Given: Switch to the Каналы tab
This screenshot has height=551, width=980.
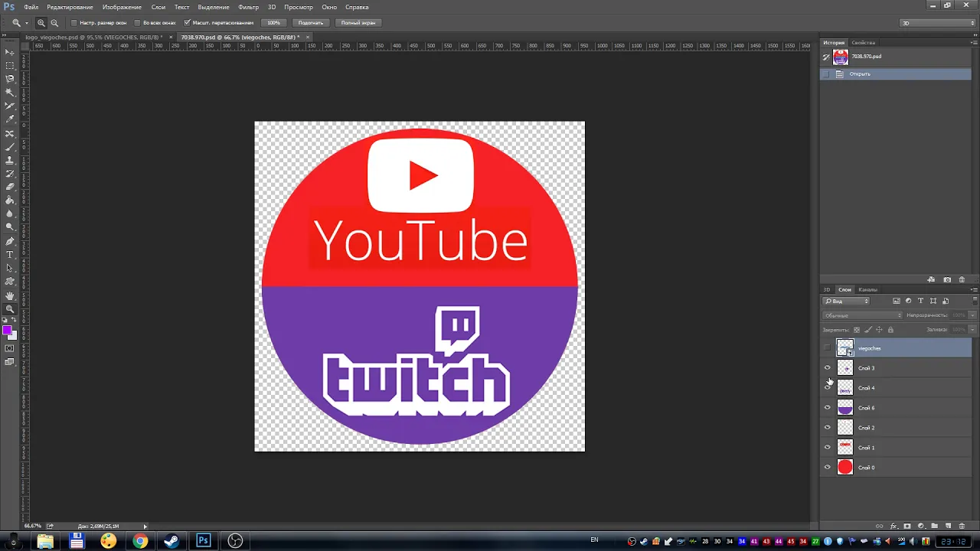Looking at the screenshot, I should click(867, 290).
